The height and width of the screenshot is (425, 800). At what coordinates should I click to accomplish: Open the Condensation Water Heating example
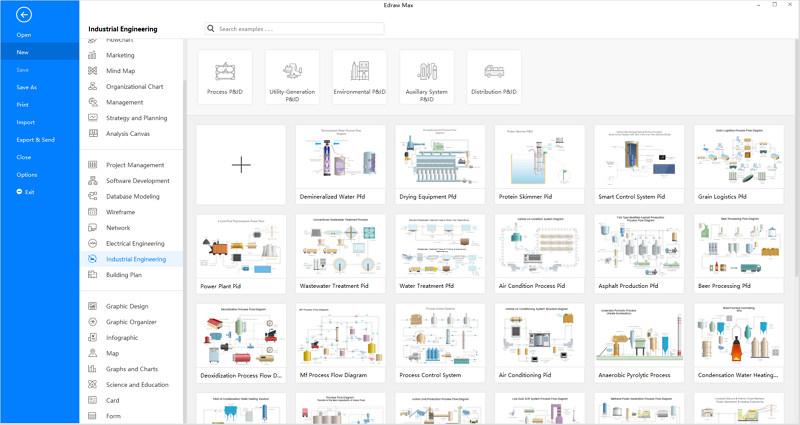[739, 343]
